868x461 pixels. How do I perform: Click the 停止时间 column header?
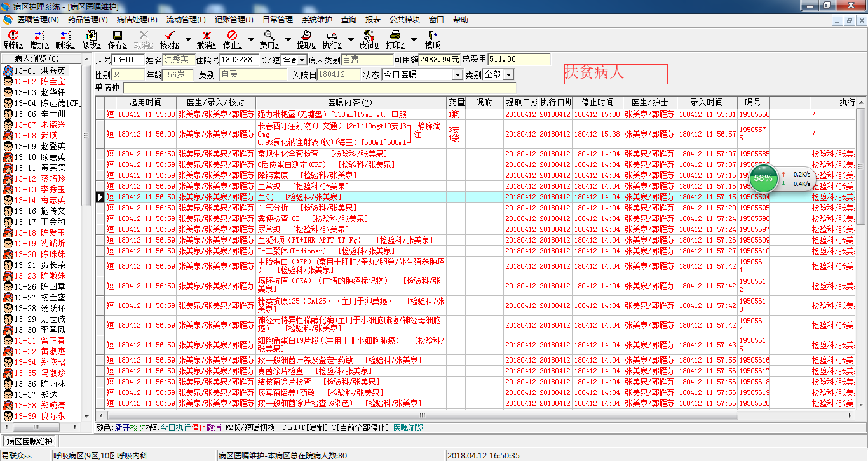[597, 103]
